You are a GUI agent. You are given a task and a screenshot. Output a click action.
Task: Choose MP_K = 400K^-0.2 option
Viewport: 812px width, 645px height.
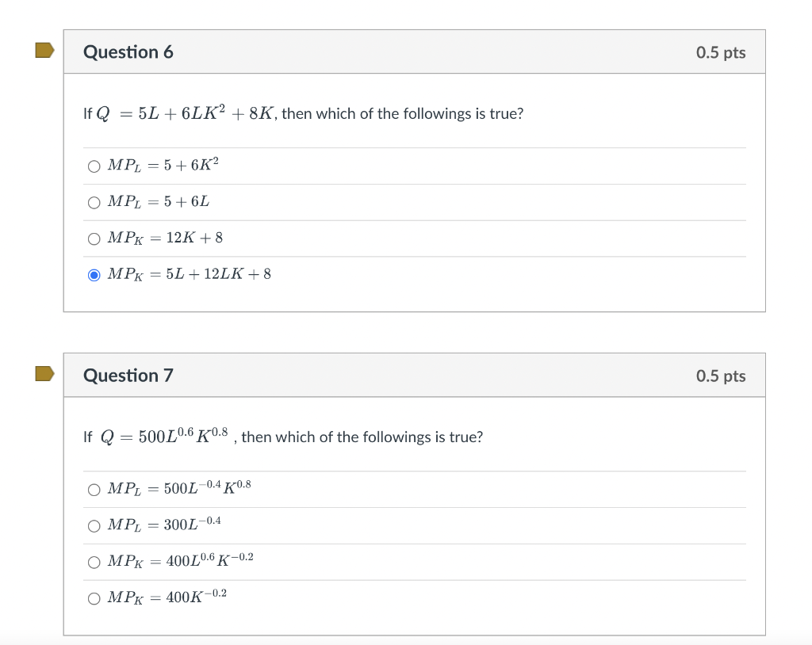point(94,598)
